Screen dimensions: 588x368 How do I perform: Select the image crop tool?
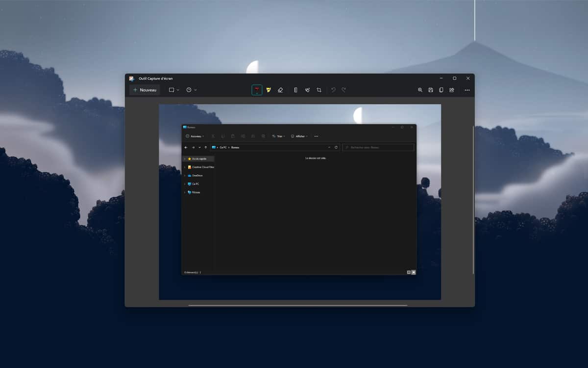click(319, 90)
